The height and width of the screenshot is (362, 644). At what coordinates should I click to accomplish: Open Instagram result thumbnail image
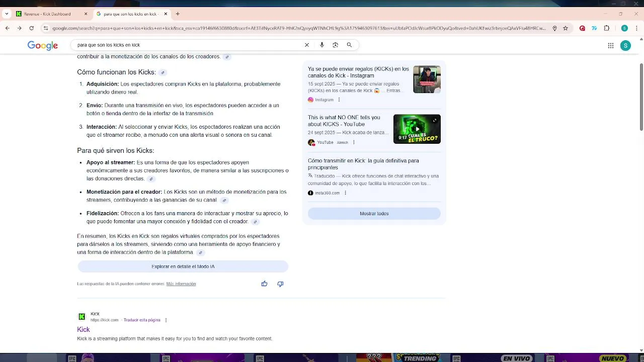(427, 79)
